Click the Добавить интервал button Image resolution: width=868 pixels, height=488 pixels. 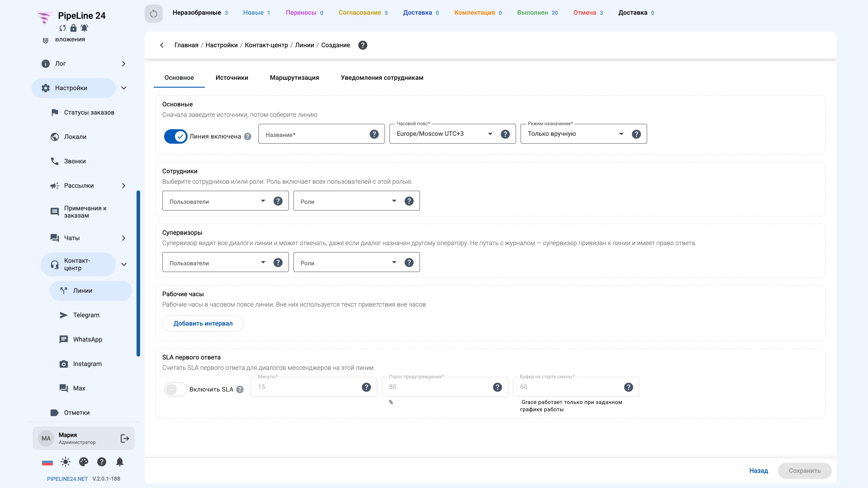(x=203, y=324)
